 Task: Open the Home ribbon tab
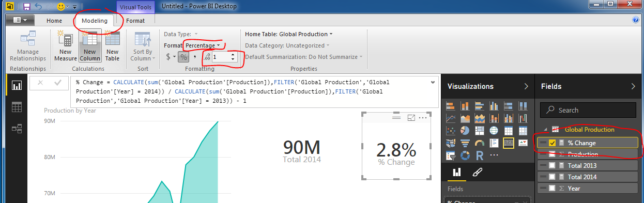point(54,21)
